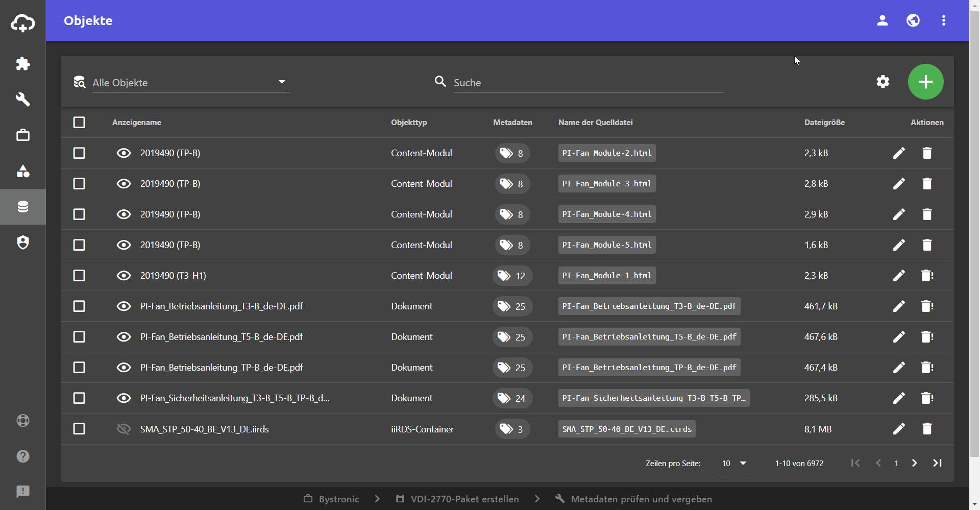Click the PI-Fan_Betriebsanleitung_TP-B_de-DE.pdf display name
980x510 pixels.
click(222, 368)
